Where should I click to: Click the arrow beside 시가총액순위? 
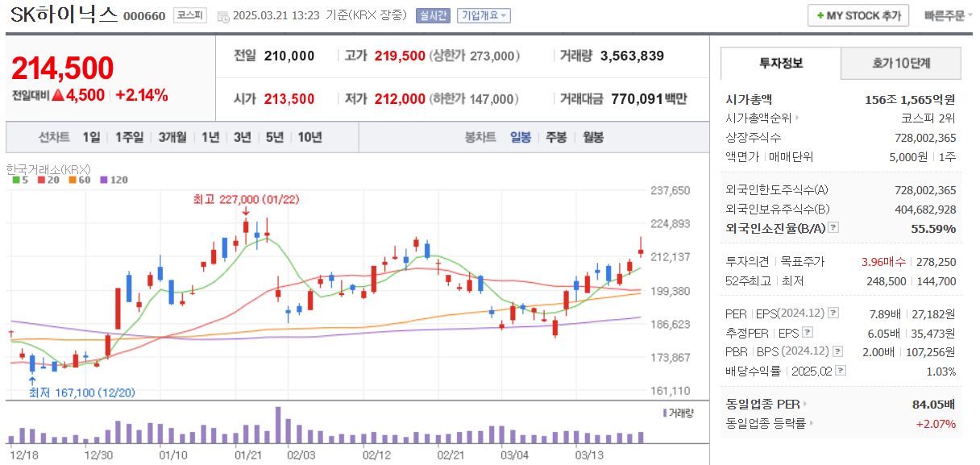797,118
